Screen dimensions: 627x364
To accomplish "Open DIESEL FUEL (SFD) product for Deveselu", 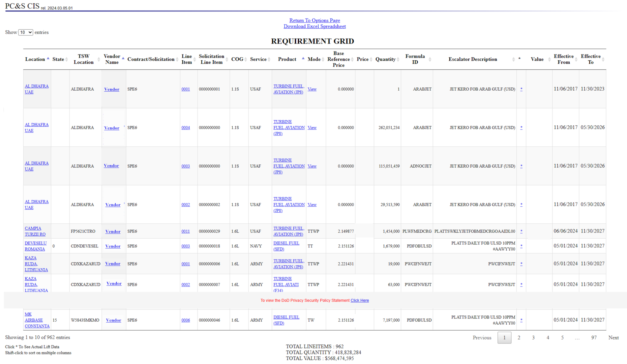I will [x=286, y=246].
